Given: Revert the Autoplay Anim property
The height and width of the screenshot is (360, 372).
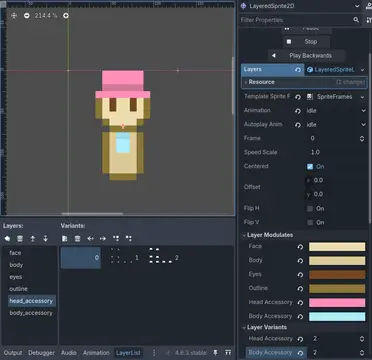Looking at the screenshot, I should coord(298,125).
